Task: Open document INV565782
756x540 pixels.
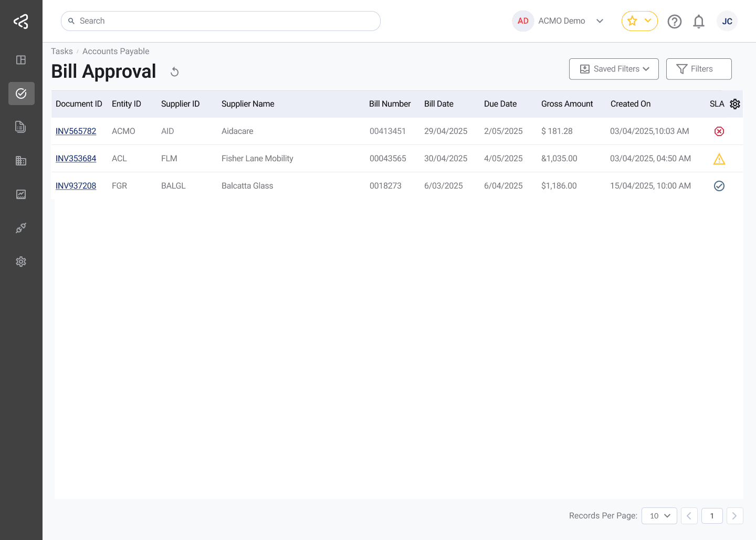Action: tap(76, 131)
